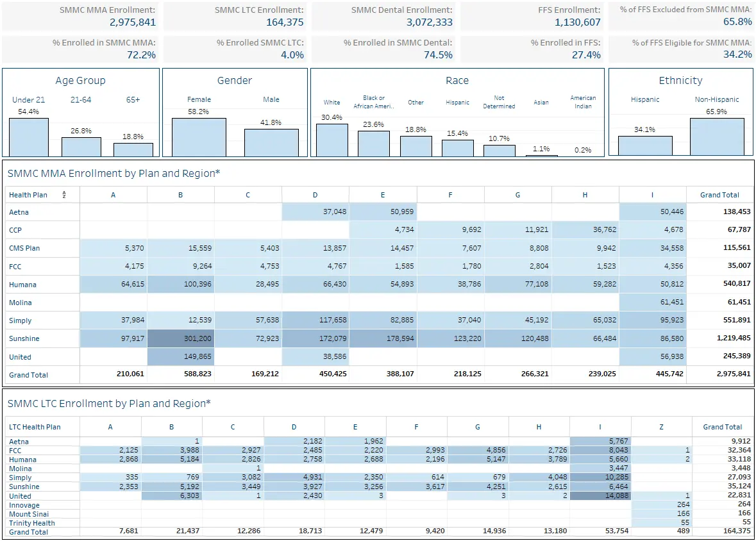Click the Non-Hispanic ethnicity bar
Viewport: 756px width, 541px height.
tap(718, 137)
